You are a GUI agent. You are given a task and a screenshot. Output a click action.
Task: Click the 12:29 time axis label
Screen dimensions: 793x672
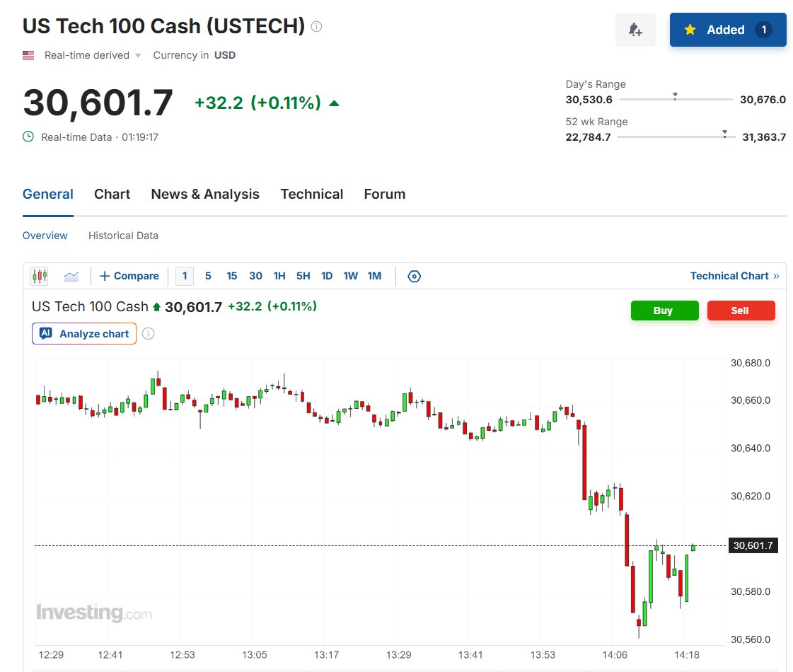coord(51,655)
